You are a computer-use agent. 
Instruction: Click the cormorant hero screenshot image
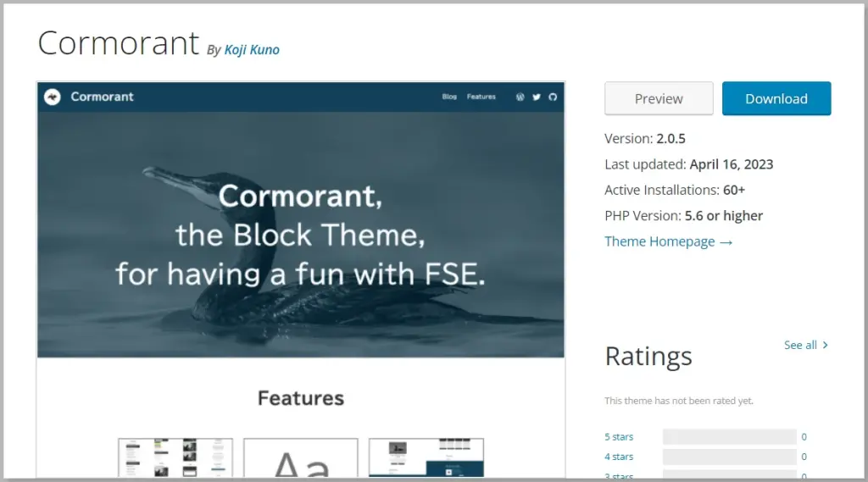pyautogui.click(x=301, y=235)
